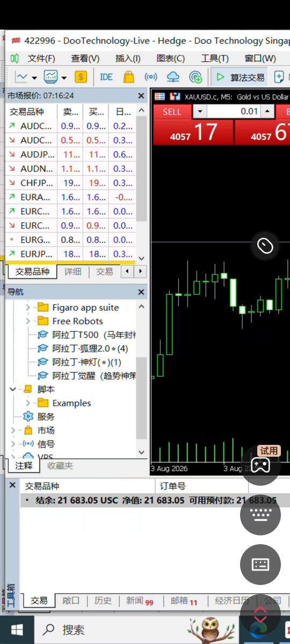Switch to the 交易品种 tab below the market watch list
This screenshot has height=644, width=290.
[x=32, y=272]
